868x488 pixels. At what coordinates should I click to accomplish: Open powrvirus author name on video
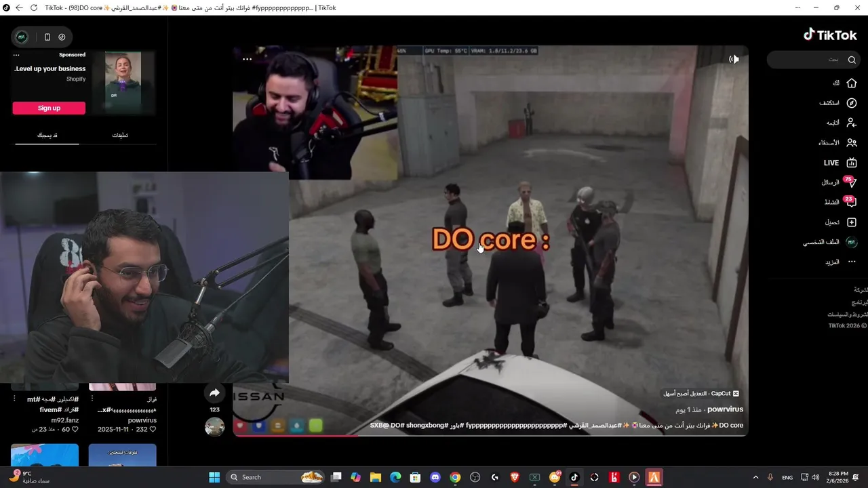(725, 409)
